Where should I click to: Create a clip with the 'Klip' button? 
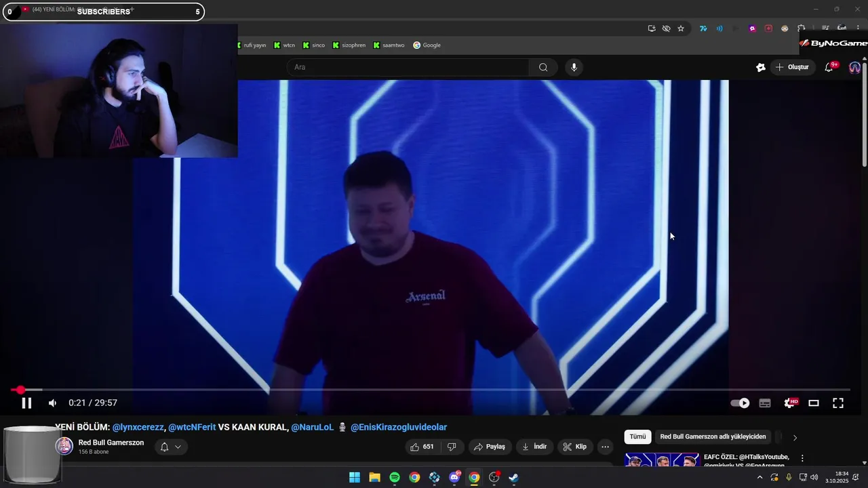pos(574,447)
